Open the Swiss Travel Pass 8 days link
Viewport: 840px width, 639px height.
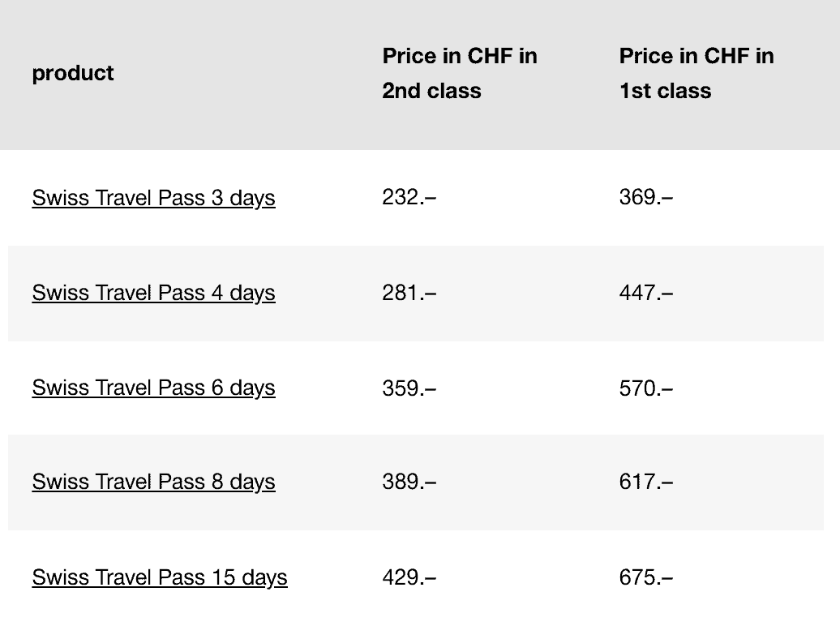[154, 482]
